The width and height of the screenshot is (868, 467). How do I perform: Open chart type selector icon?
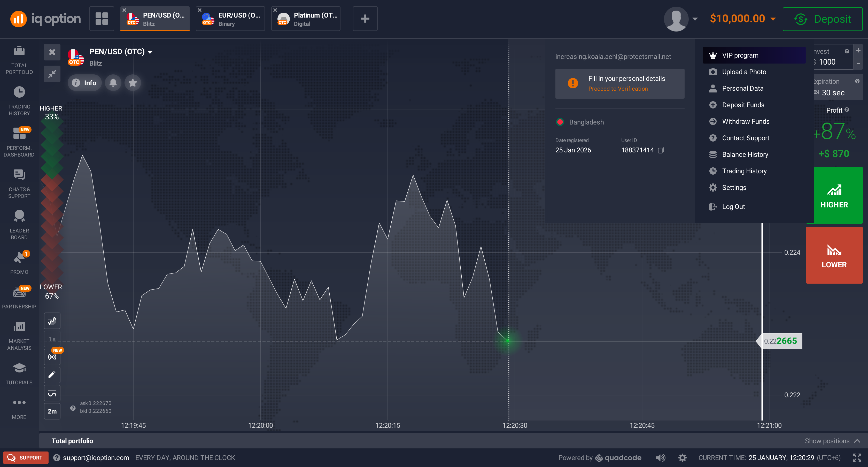[x=52, y=321]
